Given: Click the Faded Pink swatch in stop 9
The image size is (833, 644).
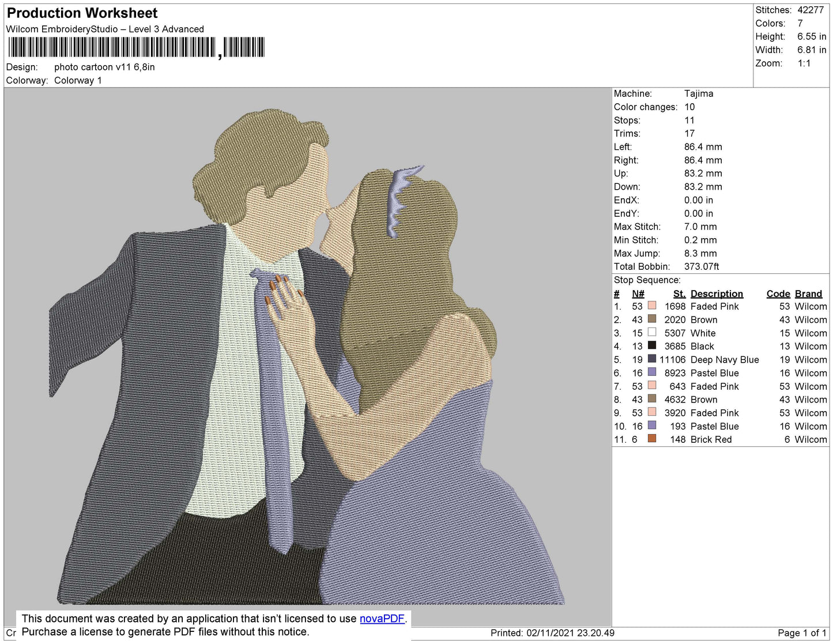Looking at the screenshot, I should pyautogui.click(x=652, y=412).
